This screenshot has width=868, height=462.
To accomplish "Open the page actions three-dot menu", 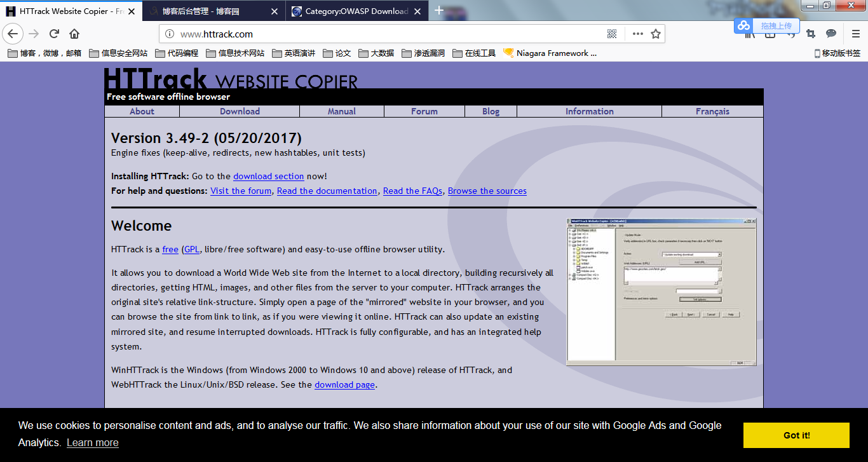I will coord(637,34).
